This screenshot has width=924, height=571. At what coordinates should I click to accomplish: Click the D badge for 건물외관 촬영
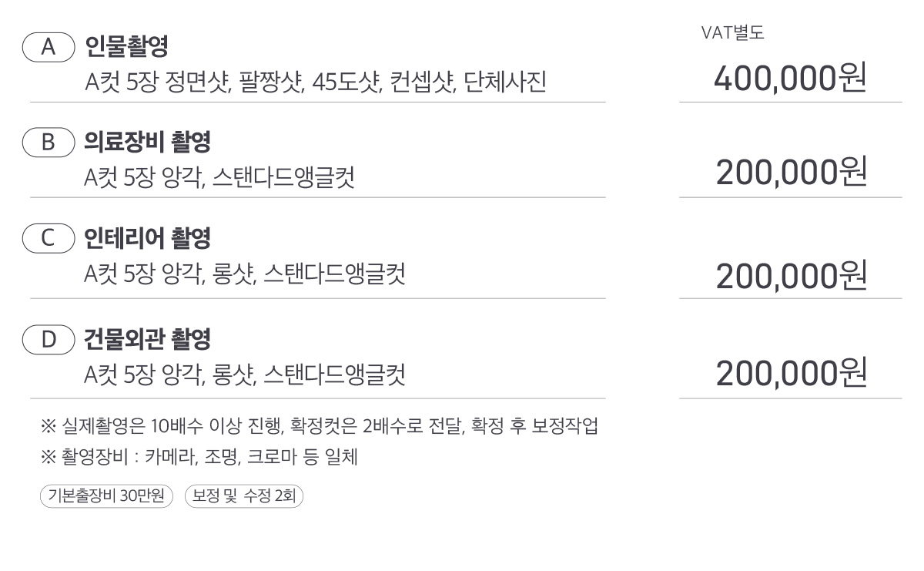(49, 339)
